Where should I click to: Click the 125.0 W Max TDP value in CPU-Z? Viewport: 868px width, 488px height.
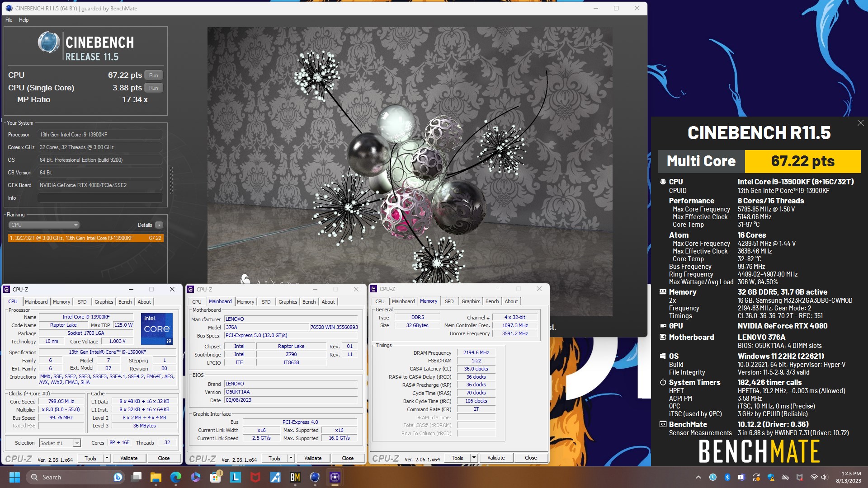pyautogui.click(x=123, y=325)
